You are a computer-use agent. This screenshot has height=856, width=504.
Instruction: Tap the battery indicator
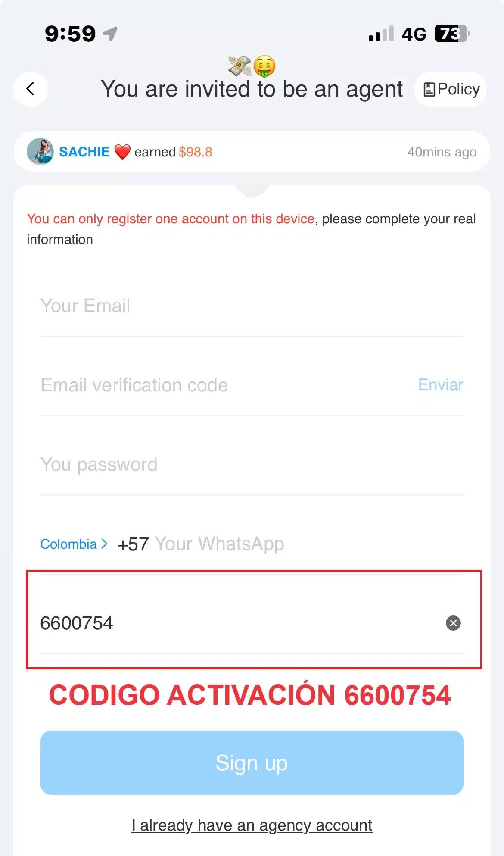pos(451,34)
